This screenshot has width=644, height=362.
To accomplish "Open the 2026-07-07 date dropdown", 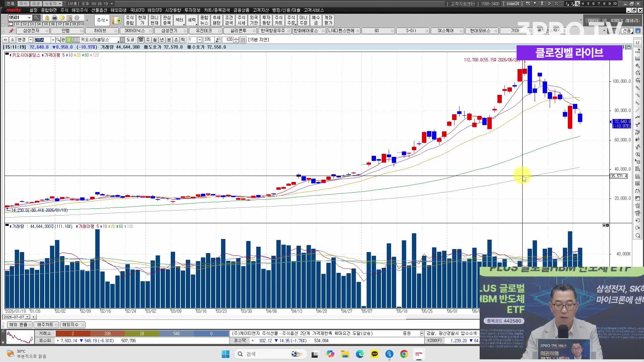I will (28, 317).
